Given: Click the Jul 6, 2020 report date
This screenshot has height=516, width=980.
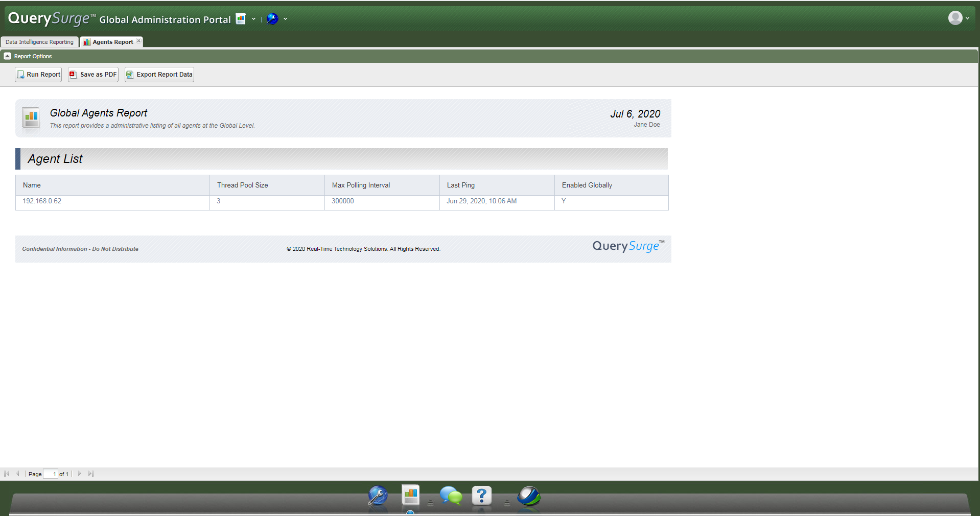Looking at the screenshot, I should pyautogui.click(x=635, y=114).
